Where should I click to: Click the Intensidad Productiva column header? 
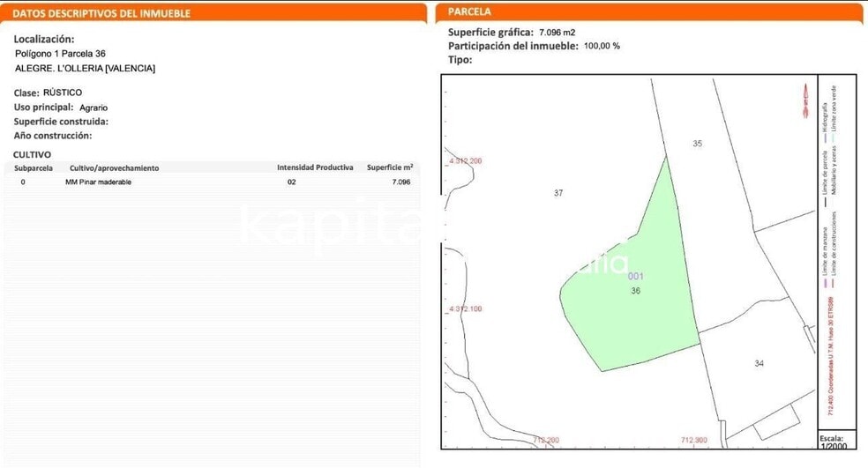click(315, 167)
